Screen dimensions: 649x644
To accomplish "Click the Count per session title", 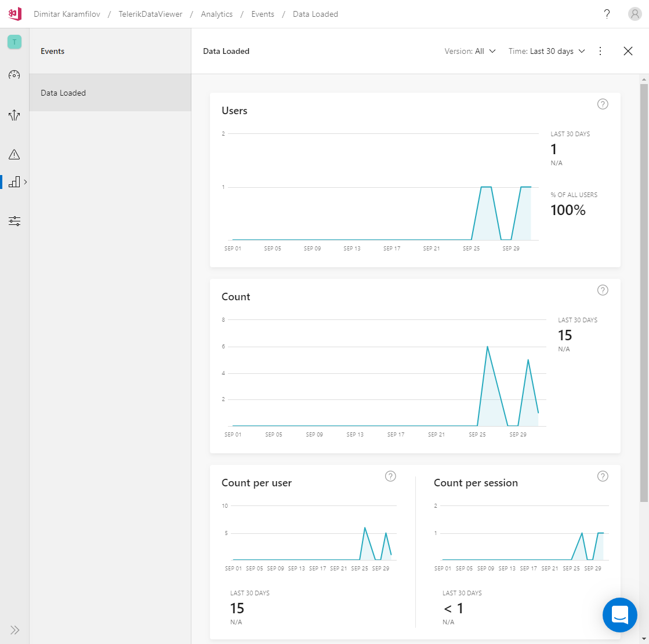I will pyautogui.click(x=476, y=483).
